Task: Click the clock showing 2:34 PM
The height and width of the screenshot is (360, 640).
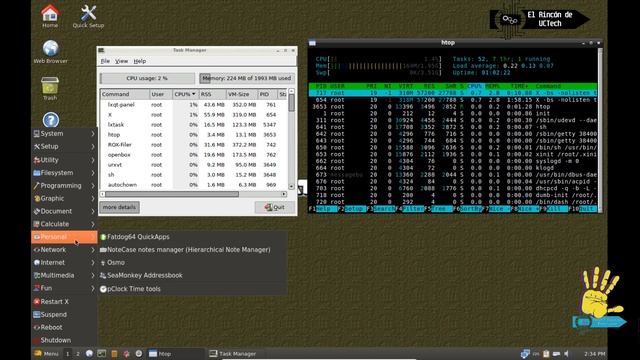Action: (594, 353)
